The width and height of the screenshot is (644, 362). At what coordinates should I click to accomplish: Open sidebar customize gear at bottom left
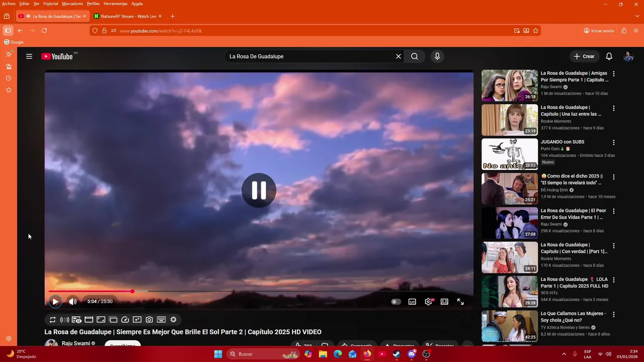(9, 339)
